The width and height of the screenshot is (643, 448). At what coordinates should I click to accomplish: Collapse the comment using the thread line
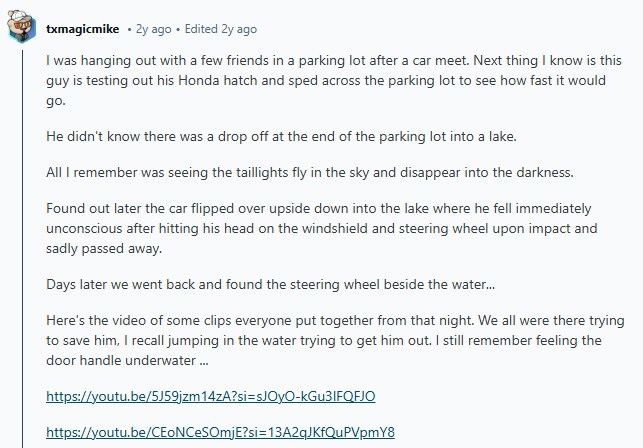(23, 250)
